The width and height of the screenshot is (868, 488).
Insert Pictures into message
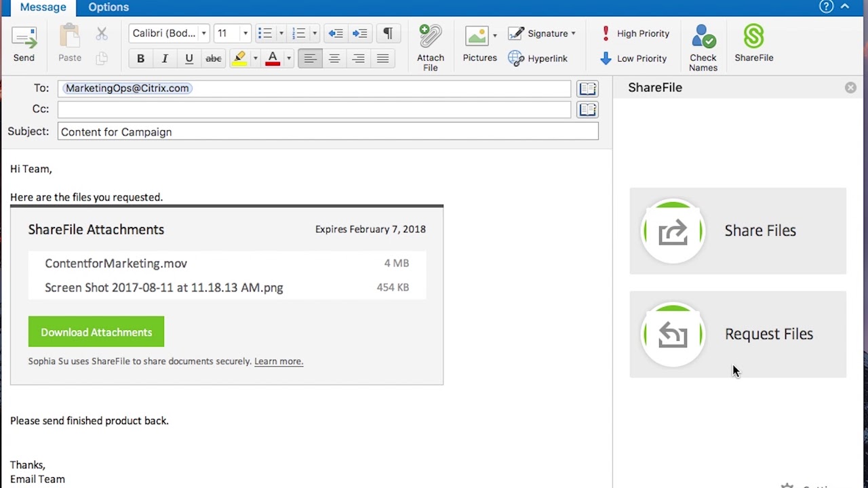click(x=479, y=44)
